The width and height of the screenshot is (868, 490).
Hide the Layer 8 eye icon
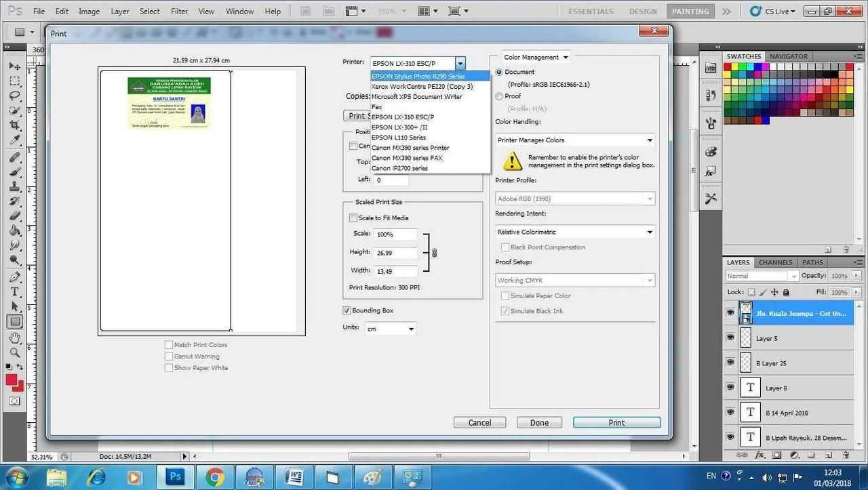730,388
